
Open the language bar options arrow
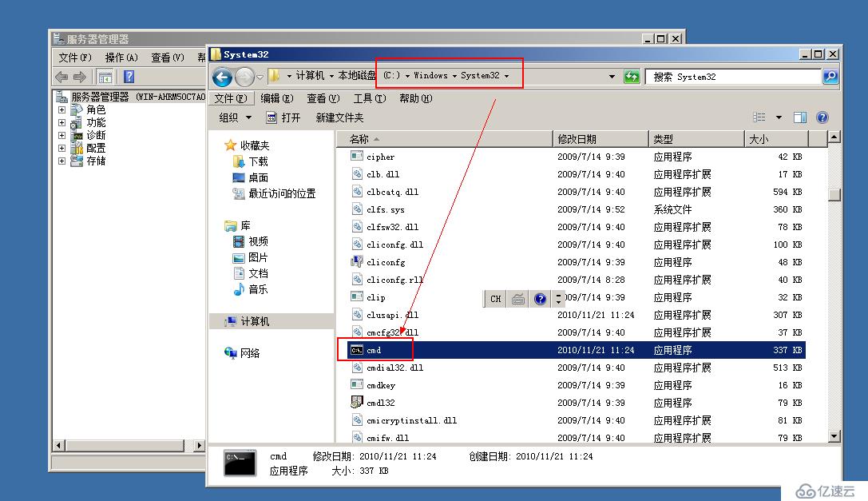[558, 299]
